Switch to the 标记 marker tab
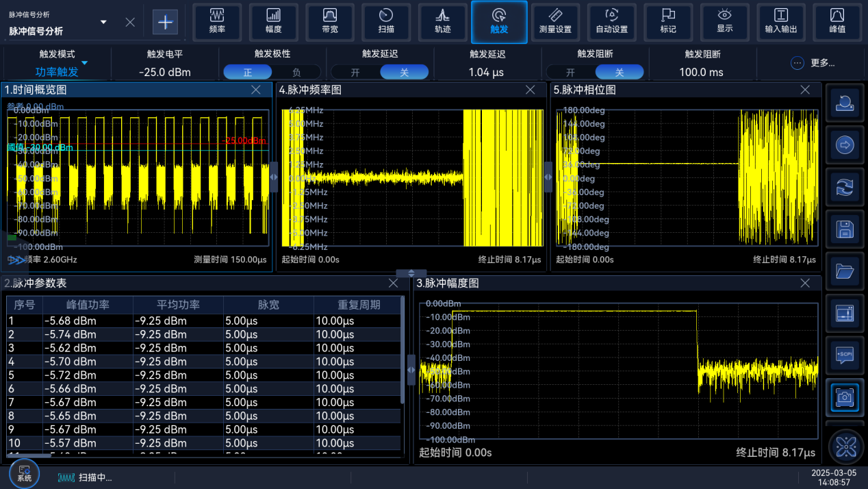Image resolution: width=868 pixels, height=489 pixels. coord(667,22)
